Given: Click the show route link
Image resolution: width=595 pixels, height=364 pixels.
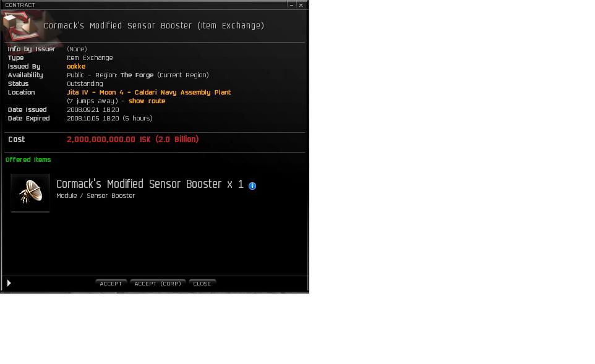Looking at the screenshot, I should coord(147,101).
